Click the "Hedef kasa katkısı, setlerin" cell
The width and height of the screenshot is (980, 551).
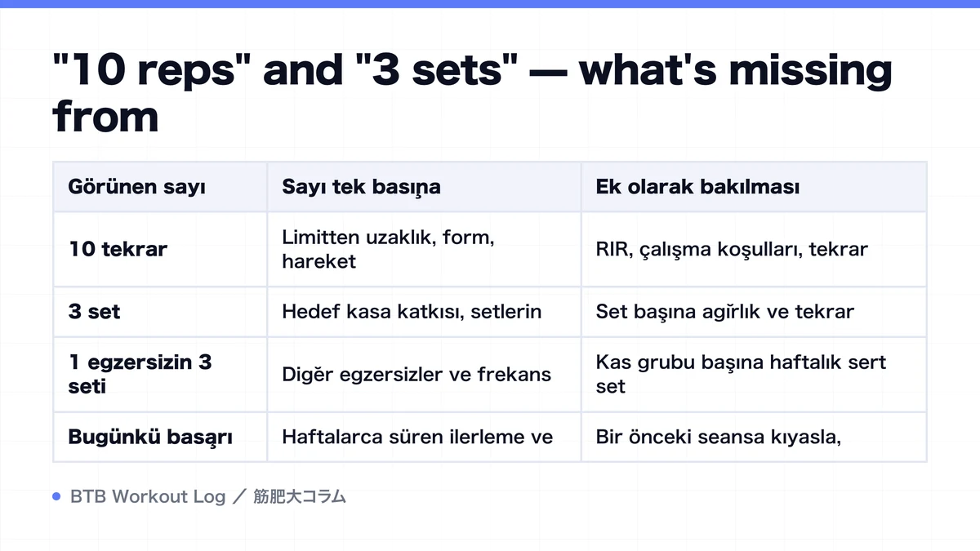coord(424,312)
